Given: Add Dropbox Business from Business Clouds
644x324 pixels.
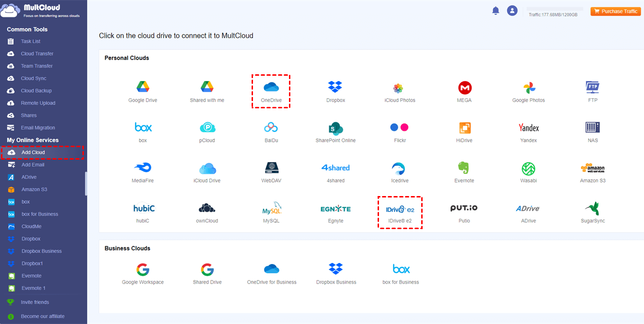Looking at the screenshot, I should coord(336,274).
